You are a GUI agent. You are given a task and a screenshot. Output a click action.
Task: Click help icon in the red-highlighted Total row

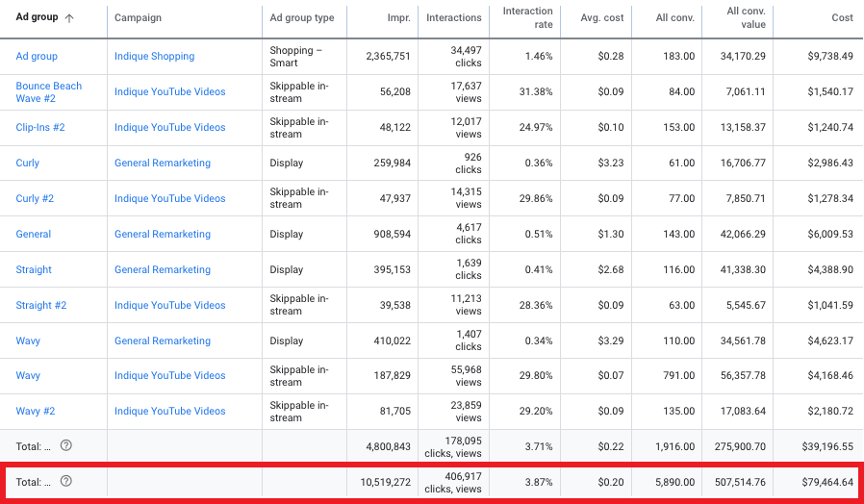click(66, 481)
